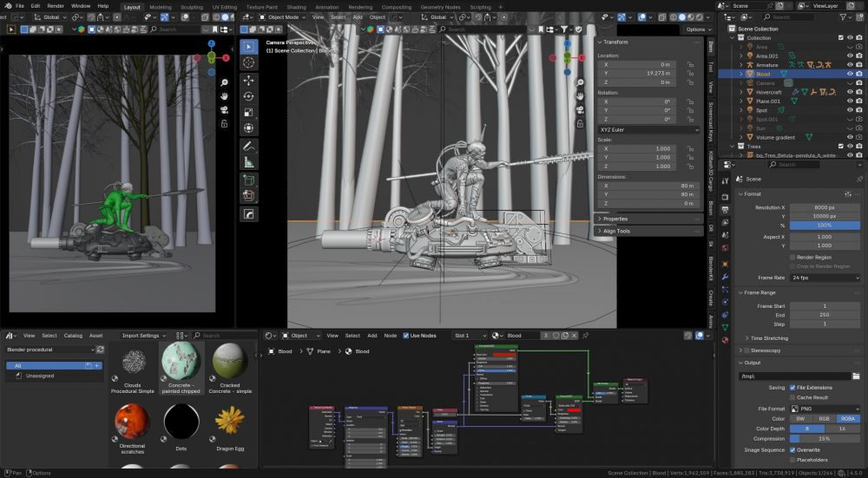Open the Render properties tab icon

pos(725,197)
